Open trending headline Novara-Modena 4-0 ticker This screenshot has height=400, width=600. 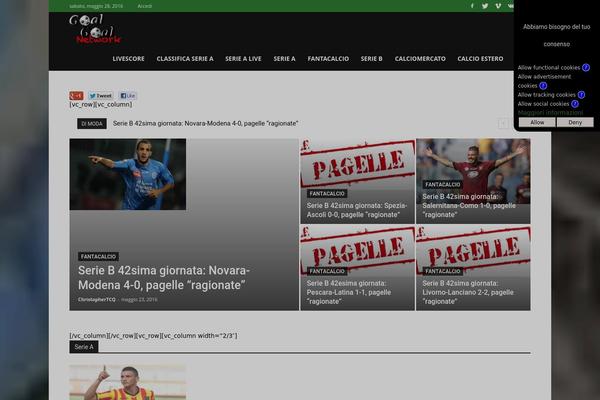(205, 123)
